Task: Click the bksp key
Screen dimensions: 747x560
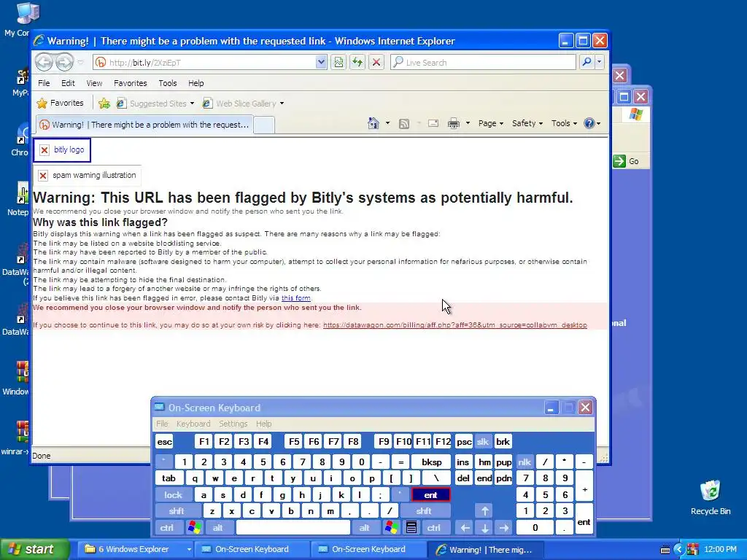Action: (x=431, y=462)
